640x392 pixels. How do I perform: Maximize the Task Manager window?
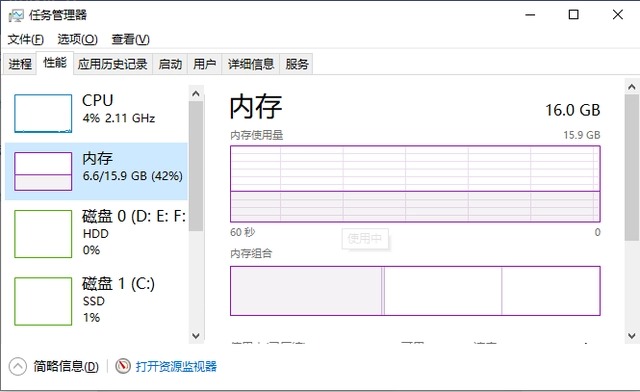coord(573,15)
